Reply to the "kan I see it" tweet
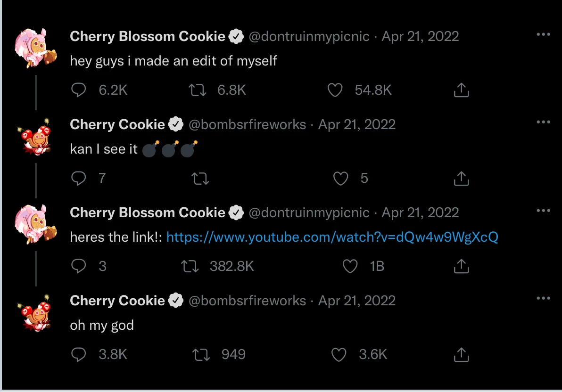 (x=78, y=178)
